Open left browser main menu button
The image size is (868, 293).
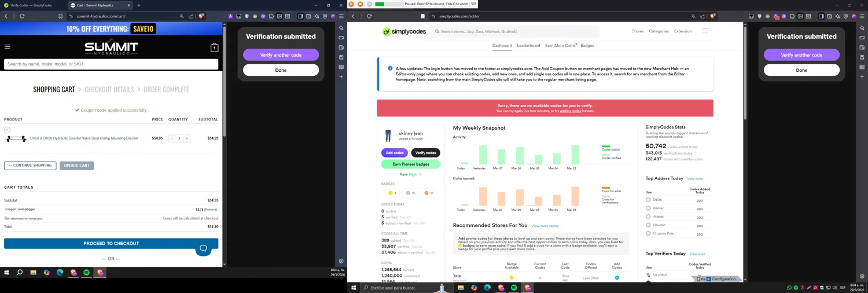341,16
